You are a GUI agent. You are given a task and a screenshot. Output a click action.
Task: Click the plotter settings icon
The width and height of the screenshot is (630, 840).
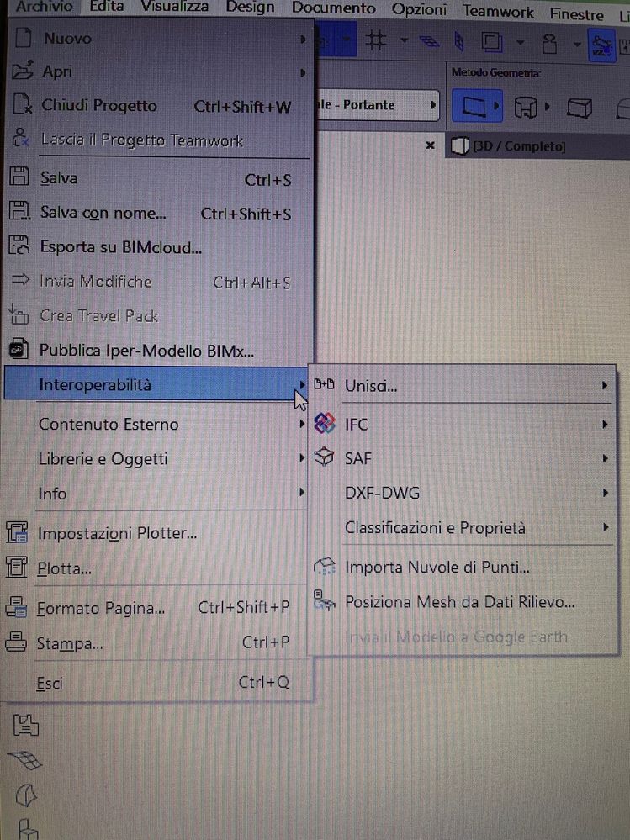coord(17,532)
